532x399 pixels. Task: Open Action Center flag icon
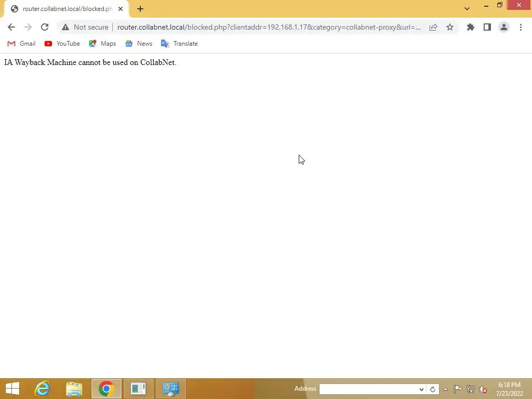pos(458,389)
